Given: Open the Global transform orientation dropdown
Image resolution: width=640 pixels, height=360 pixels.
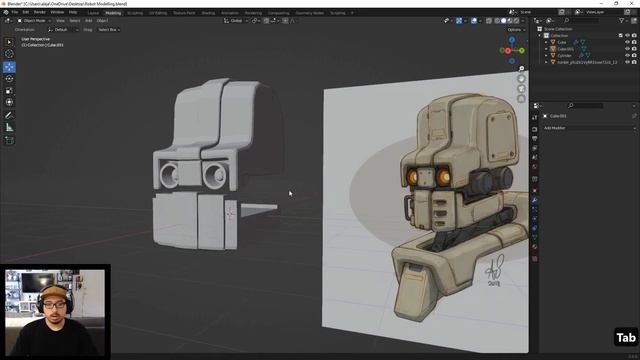Looking at the screenshot, I should pos(236,21).
